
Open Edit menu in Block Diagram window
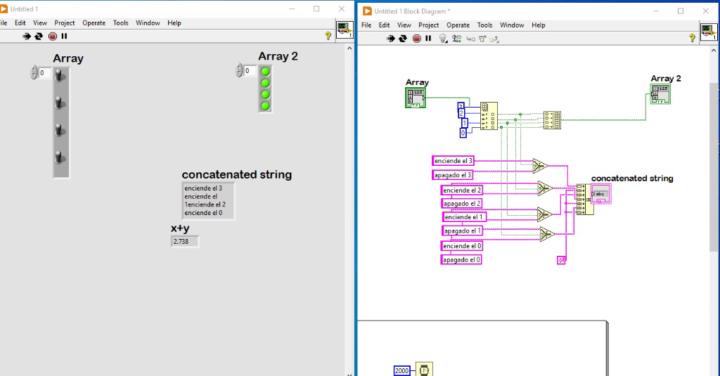click(384, 25)
